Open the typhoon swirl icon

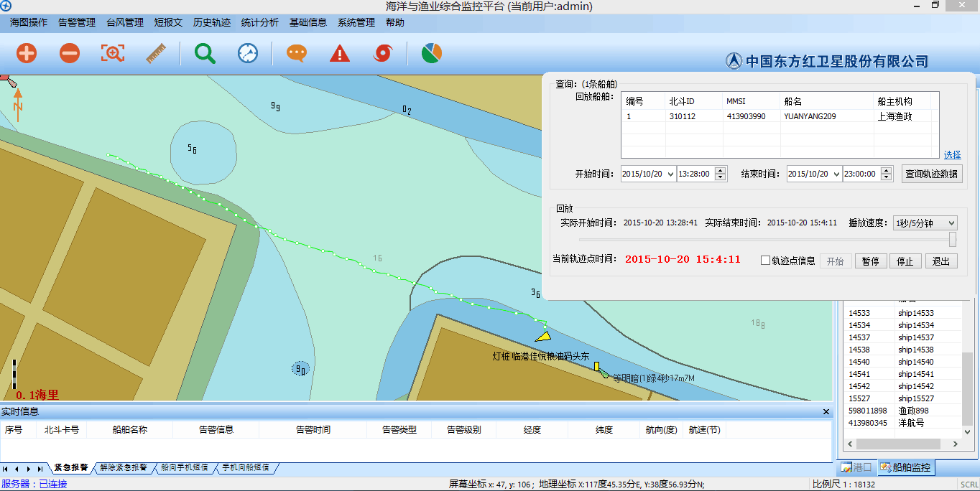383,53
